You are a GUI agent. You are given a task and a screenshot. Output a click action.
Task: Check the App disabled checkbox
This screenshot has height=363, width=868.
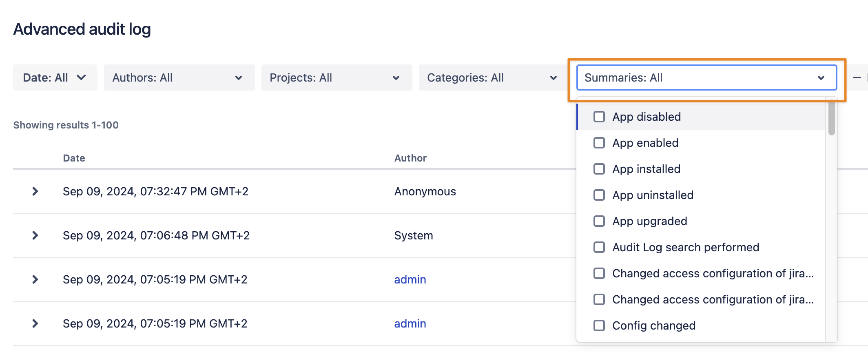point(599,117)
